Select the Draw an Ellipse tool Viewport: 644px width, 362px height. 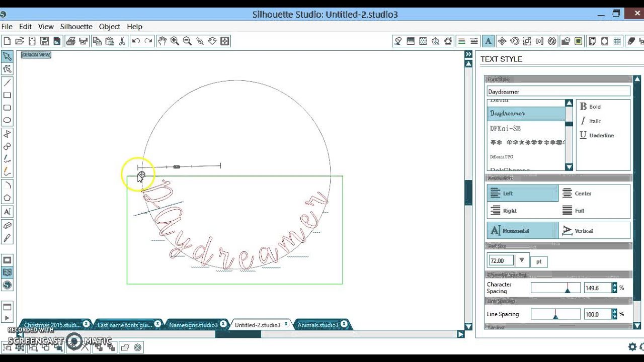[7, 120]
